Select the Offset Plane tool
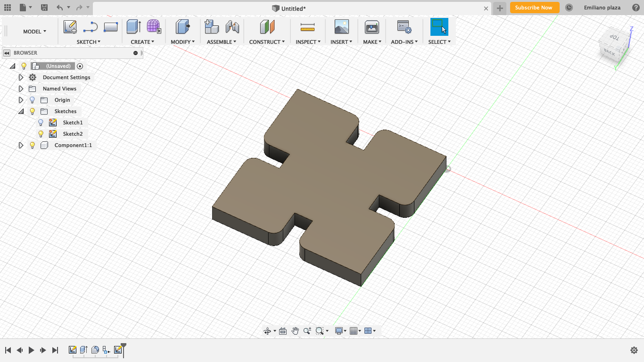The height and width of the screenshot is (362, 644). pos(267,27)
